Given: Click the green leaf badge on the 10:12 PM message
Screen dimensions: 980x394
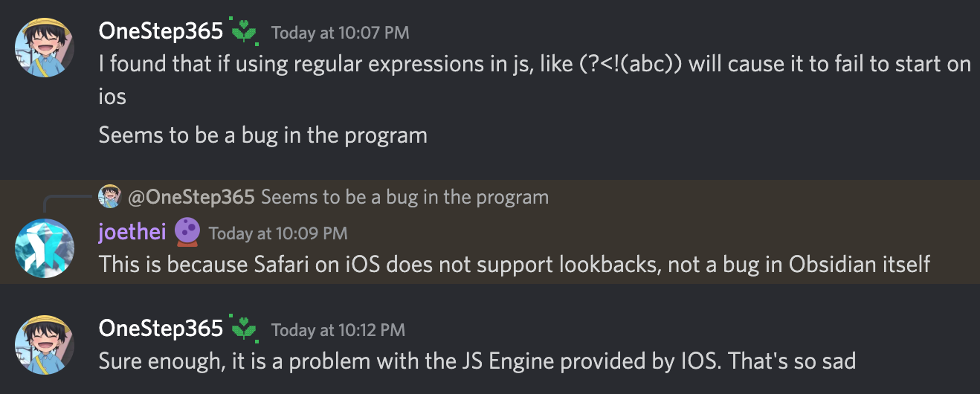Looking at the screenshot, I should [x=243, y=328].
